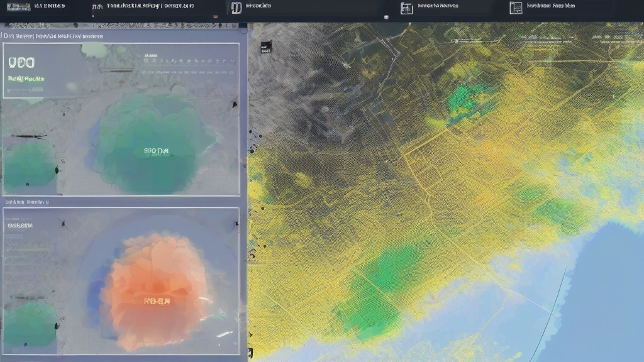
Task: Click the small dark square icon on the map
Action: pos(266,46)
